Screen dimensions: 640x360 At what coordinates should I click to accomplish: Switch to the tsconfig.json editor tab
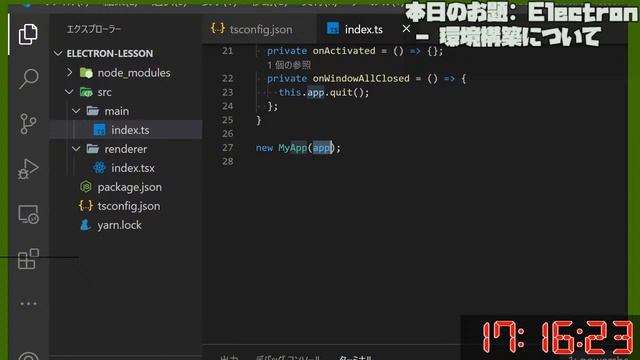pyautogui.click(x=259, y=29)
